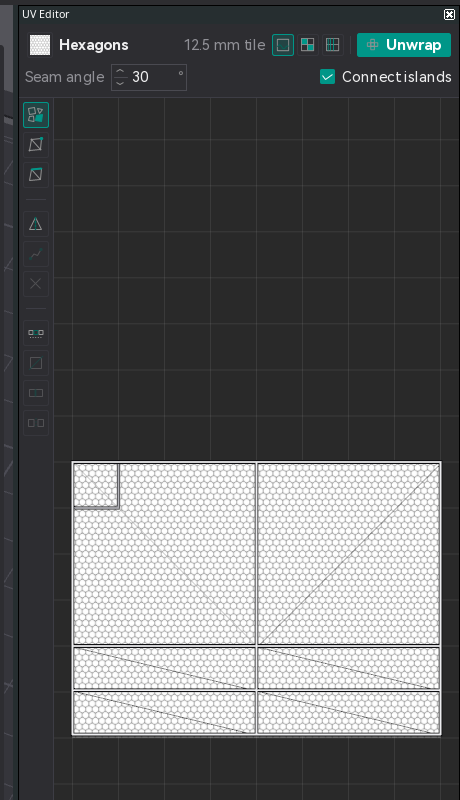Click the X clear seams icon
The width and height of the screenshot is (460, 800).
[x=36, y=284]
